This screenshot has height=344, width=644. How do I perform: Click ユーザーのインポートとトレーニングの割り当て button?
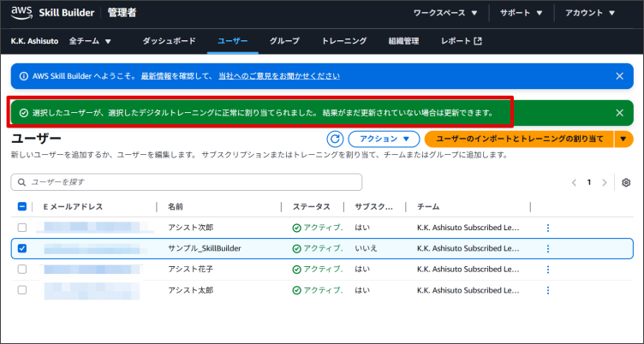click(x=519, y=139)
